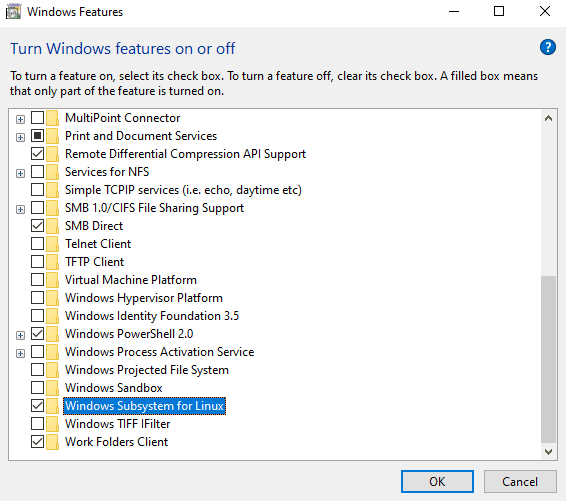Check the Windows Identity Foundation 3.5 checkbox
Image resolution: width=566 pixels, height=501 pixels.
(38, 316)
